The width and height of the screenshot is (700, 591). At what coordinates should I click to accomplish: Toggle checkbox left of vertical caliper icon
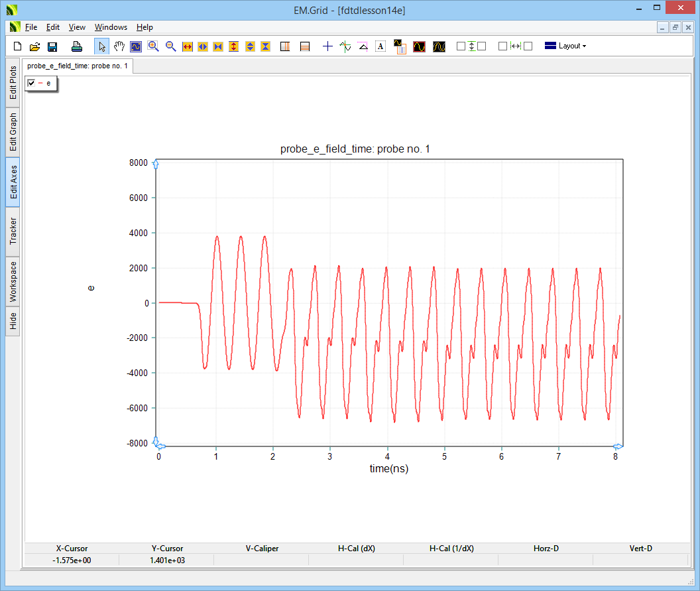(x=461, y=46)
